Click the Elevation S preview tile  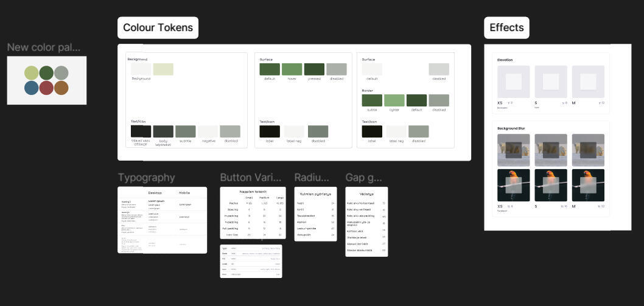click(551, 82)
